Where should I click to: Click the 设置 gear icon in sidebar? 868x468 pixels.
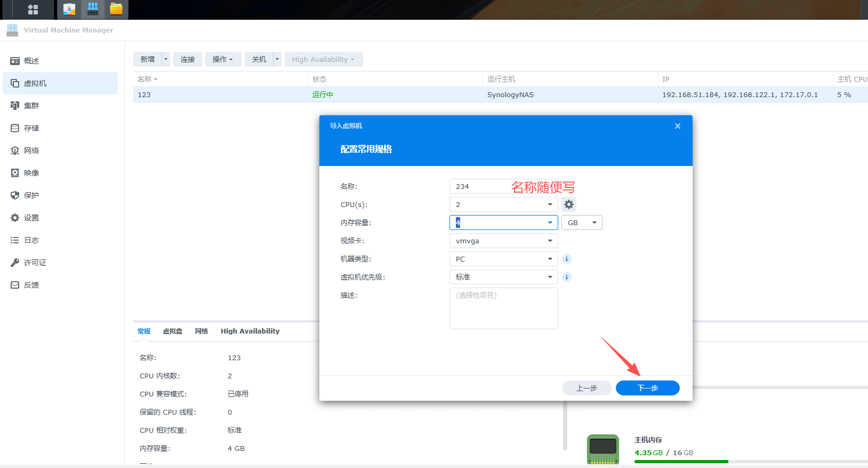click(15, 218)
